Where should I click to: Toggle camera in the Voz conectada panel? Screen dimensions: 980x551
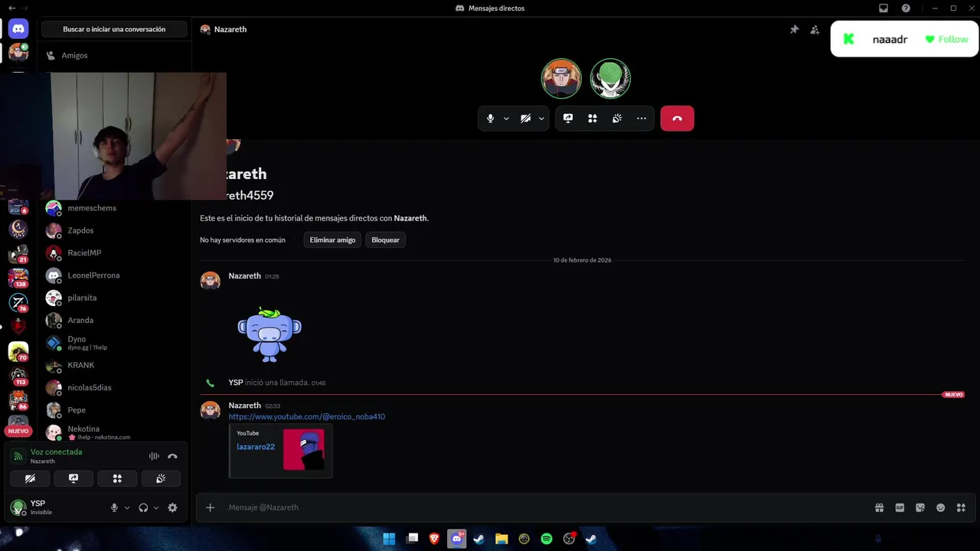(x=30, y=478)
